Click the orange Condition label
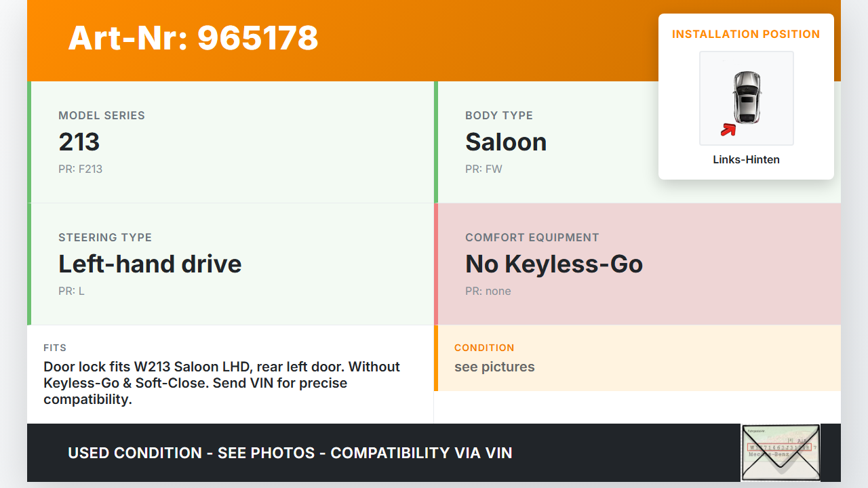The height and width of the screenshot is (488, 868). click(x=484, y=348)
